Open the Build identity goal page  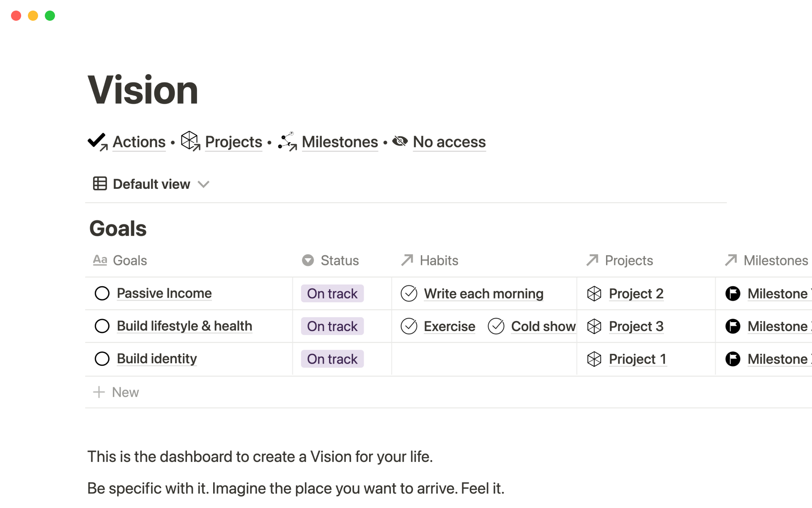pyautogui.click(x=157, y=359)
